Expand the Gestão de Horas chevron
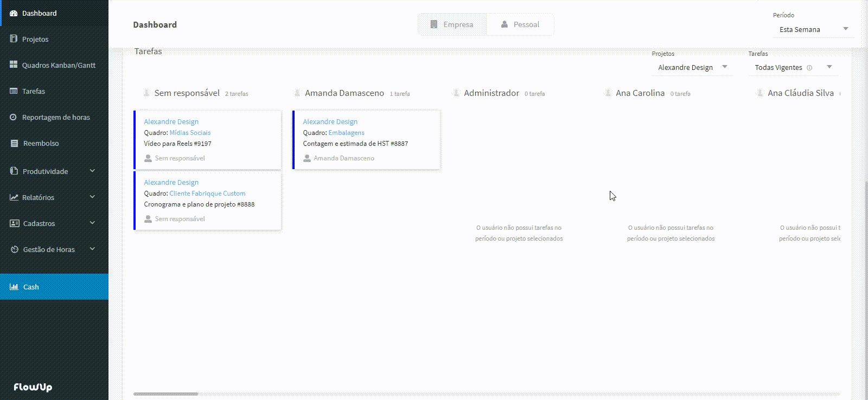Screen dimensions: 868x400 92,249
